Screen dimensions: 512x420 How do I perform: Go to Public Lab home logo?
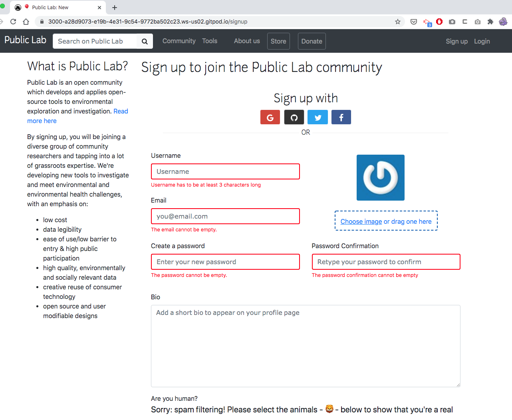[x=25, y=40]
